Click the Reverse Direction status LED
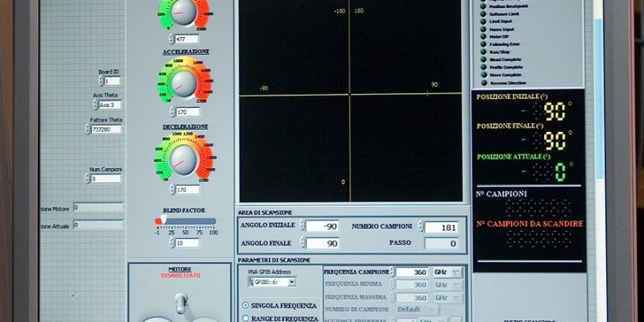644x322 pixels. pyautogui.click(x=483, y=83)
